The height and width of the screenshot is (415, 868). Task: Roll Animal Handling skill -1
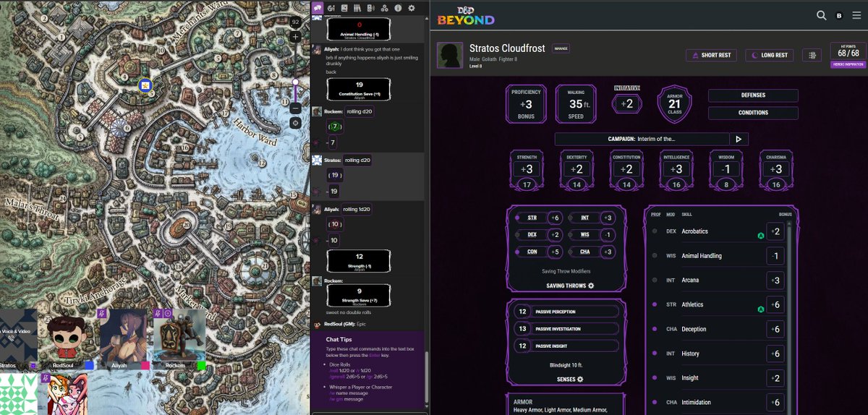775,256
